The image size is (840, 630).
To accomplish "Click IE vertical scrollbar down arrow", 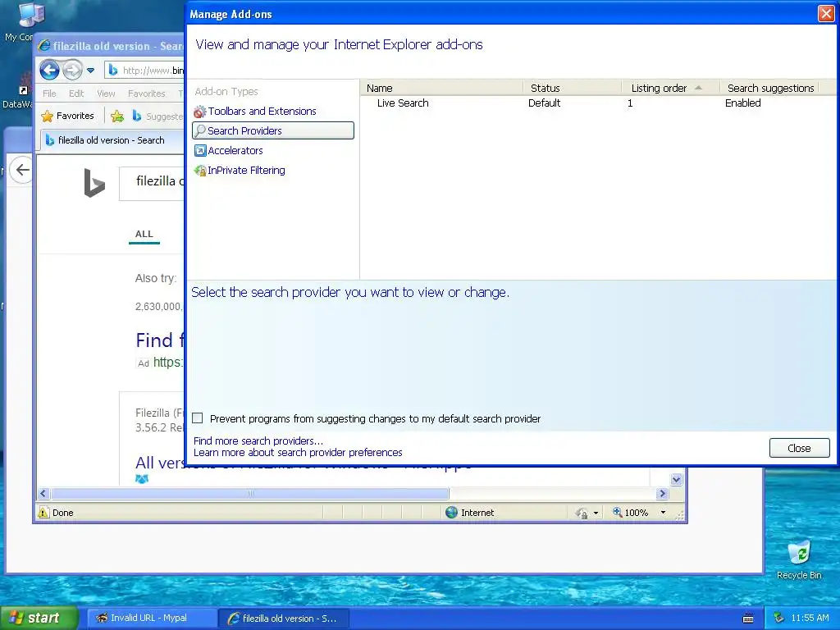I will [x=676, y=479].
